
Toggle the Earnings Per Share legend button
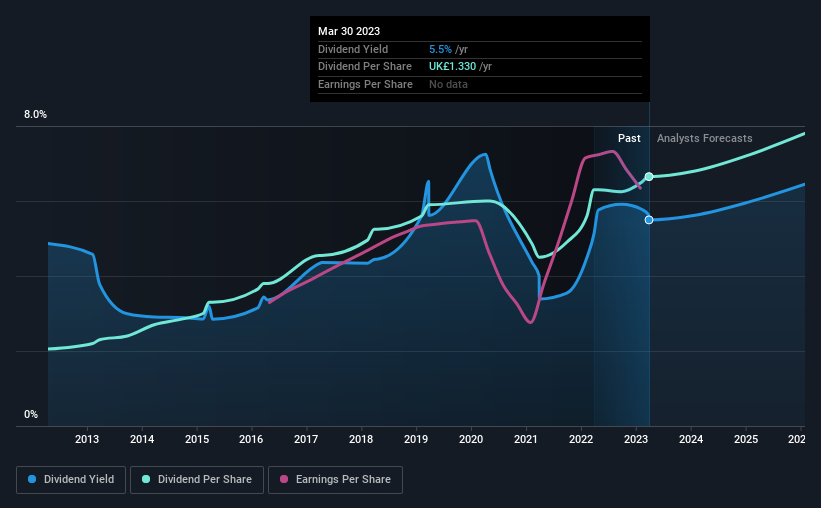[x=335, y=480]
